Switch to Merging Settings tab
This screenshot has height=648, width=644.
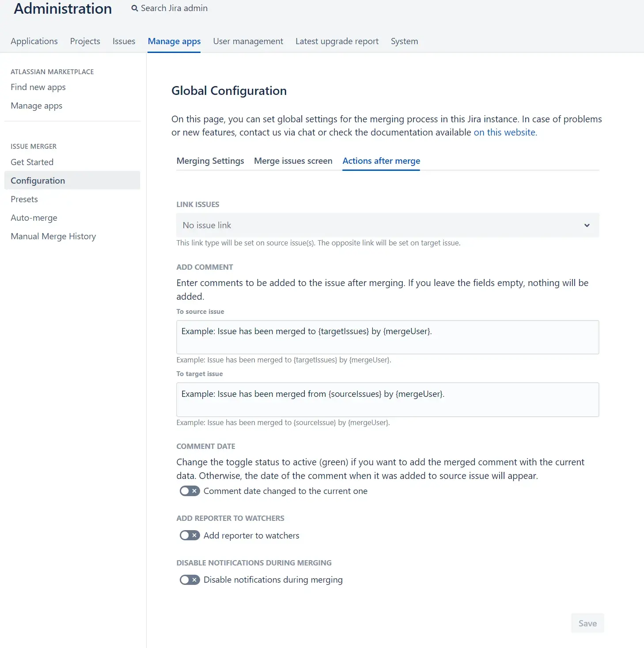(210, 161)
